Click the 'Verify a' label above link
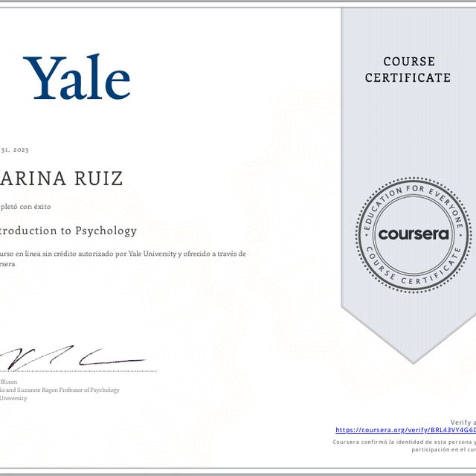Viewport: 476px width, 476px height. 463,422
